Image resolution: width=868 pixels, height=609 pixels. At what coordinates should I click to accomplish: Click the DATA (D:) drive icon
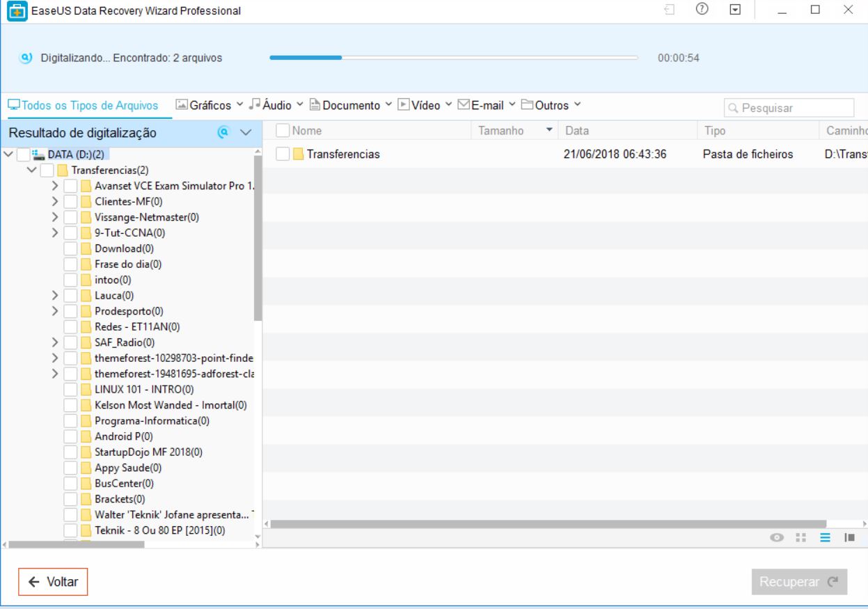38,155
